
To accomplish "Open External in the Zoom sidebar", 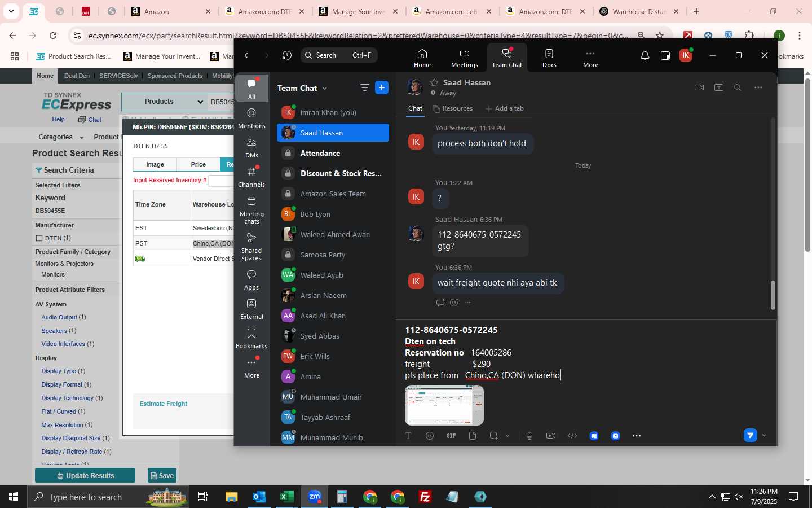I will coord(251,309).
